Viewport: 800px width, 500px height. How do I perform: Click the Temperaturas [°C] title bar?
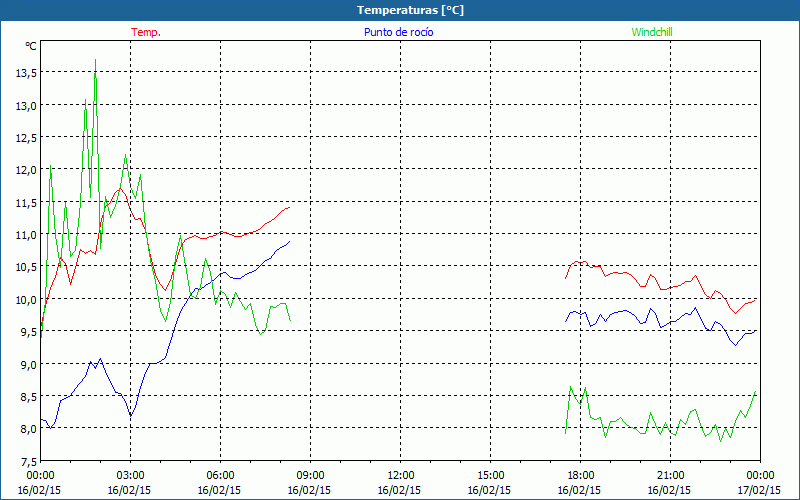[x=400, y=10]
